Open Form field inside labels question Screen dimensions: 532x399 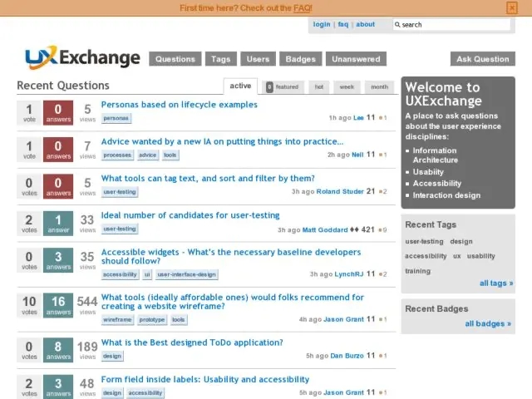pos(205,379)
